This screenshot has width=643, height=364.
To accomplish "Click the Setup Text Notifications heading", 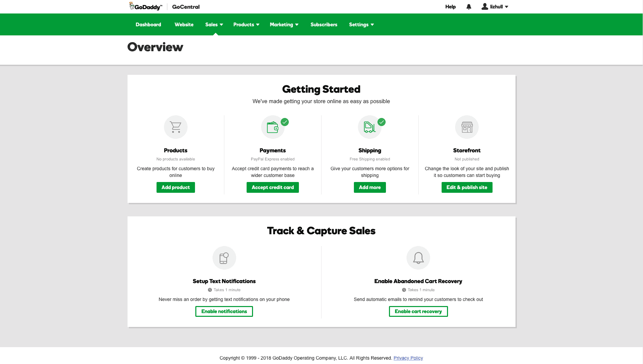I will pyautogui.click(x=224, y=281).
